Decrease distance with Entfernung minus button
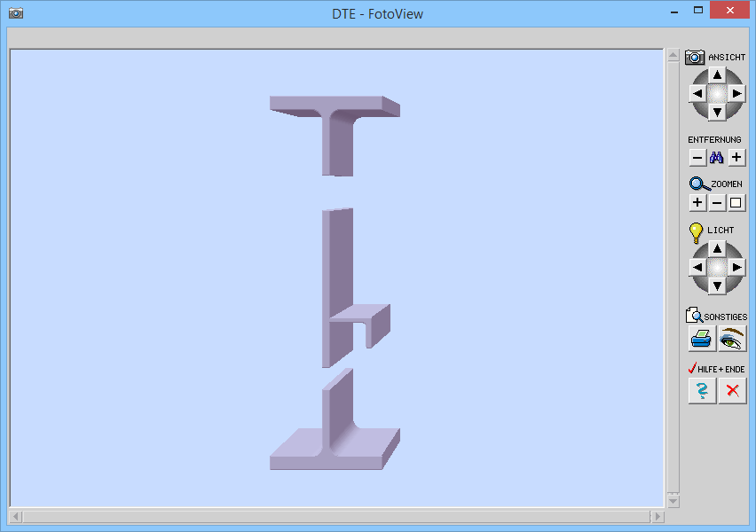 [697, 158]
